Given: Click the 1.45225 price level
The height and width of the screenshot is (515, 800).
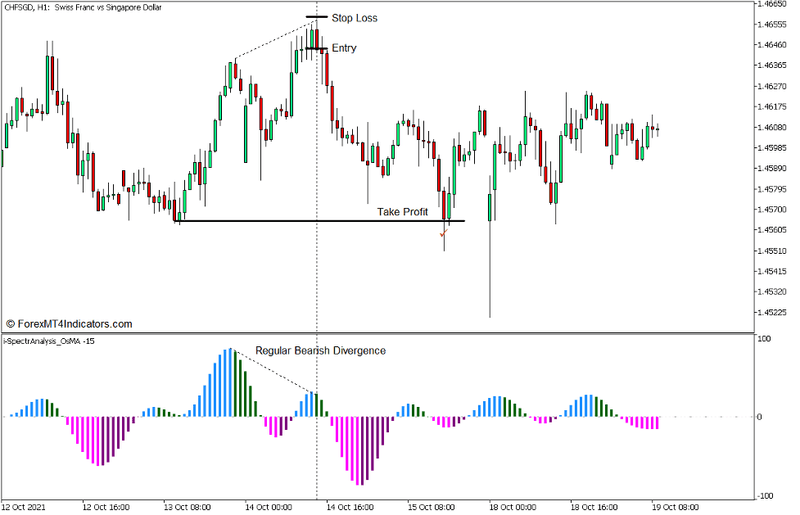Looking at the screenshot, I should (772, 313).
